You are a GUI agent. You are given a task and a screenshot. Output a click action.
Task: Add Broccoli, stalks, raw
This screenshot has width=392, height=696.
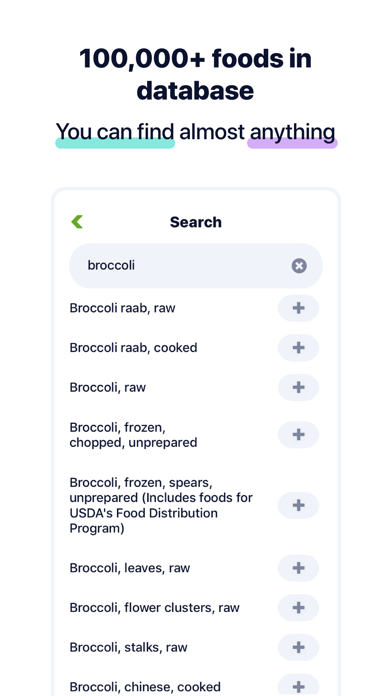click(x=298, y=647)
